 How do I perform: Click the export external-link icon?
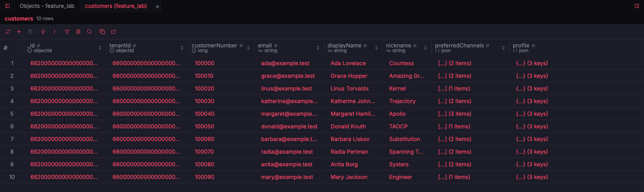(113, 32)
